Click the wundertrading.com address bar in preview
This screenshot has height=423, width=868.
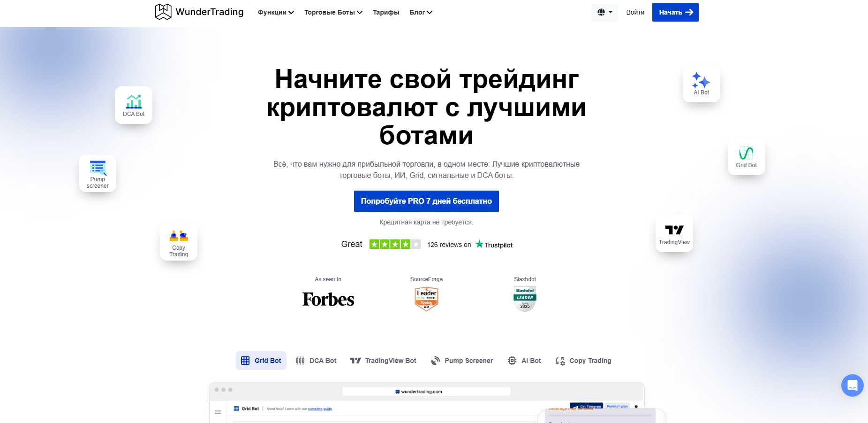pos(426,392)
